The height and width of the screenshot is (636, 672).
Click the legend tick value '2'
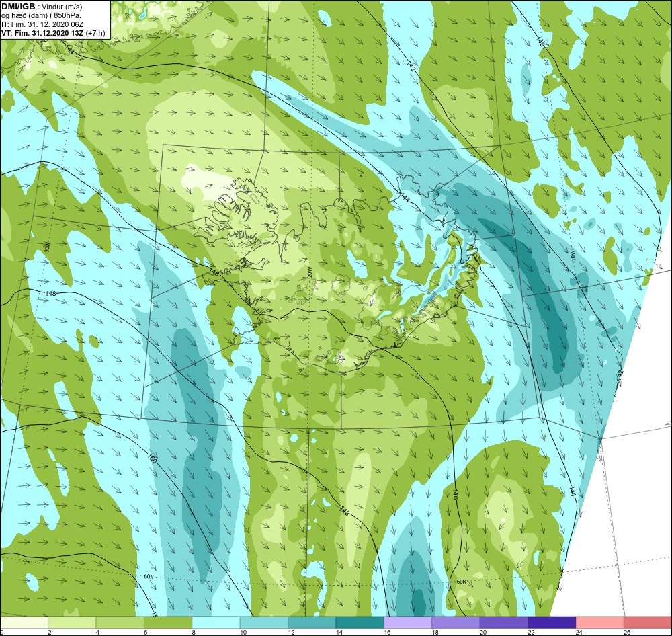pos(50,632)
